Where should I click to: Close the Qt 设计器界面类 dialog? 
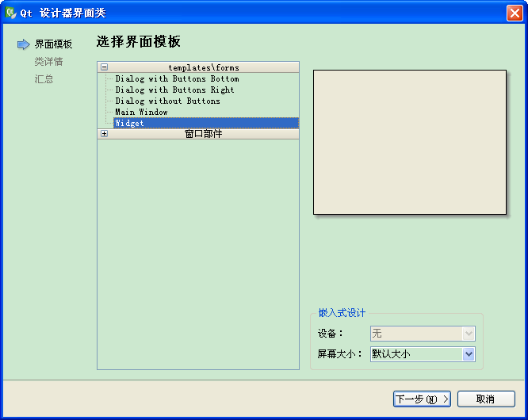515,13
